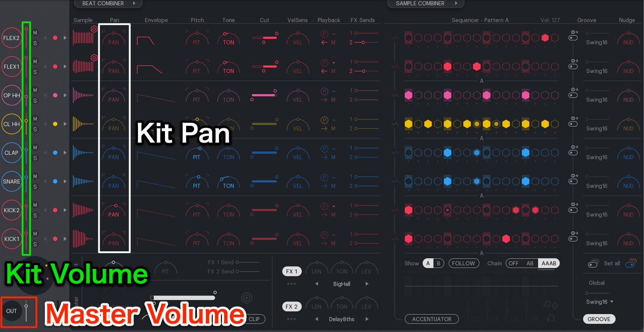Click the Set all left toggle icon
Image resolution: width=644 pixels, height=332 pixels.
594,263
